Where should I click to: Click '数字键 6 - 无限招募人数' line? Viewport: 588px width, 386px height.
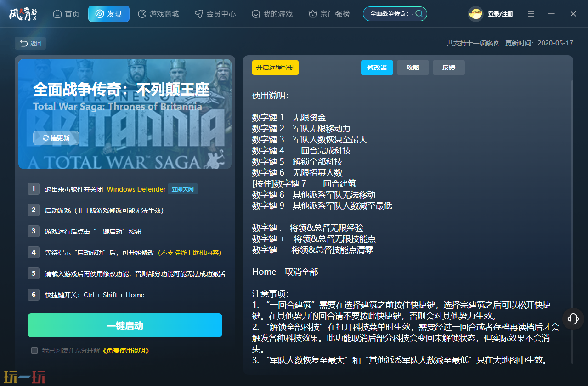(x=297, y=173)
